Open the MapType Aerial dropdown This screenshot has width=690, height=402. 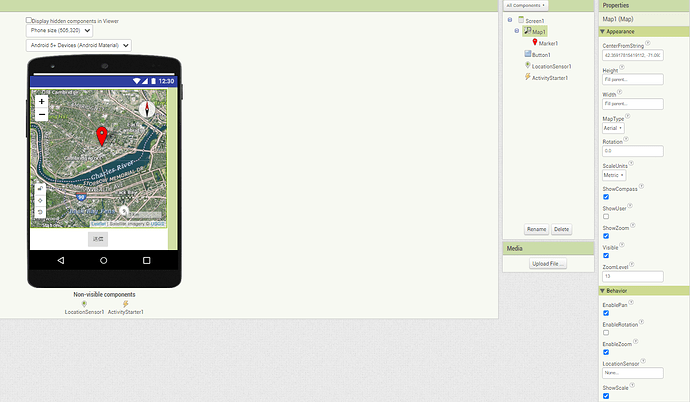pyautogui.click(x=613, y=128)
